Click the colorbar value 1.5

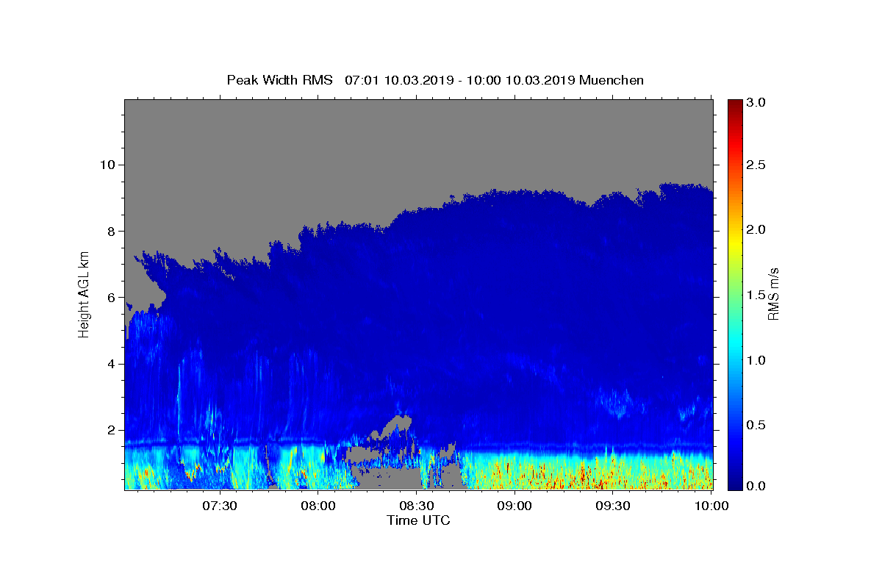coord(757,295)
